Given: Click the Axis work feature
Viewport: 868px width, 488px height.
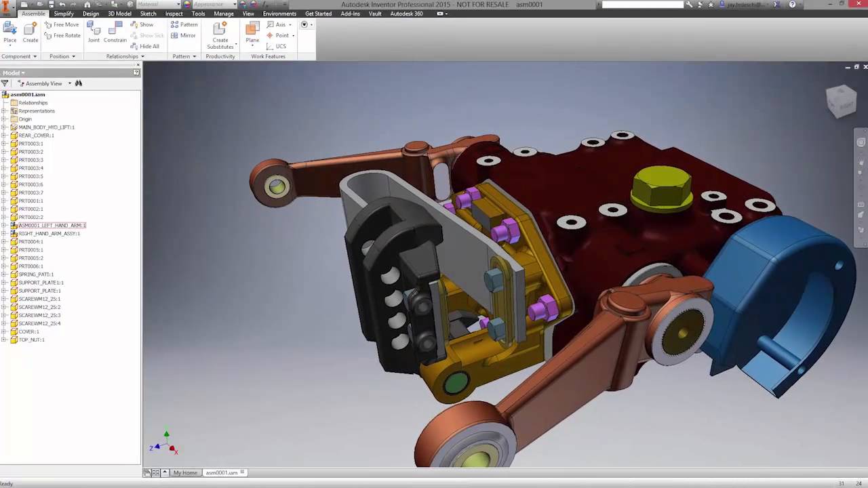Looking at the screenshot, I should coord(276,24).
